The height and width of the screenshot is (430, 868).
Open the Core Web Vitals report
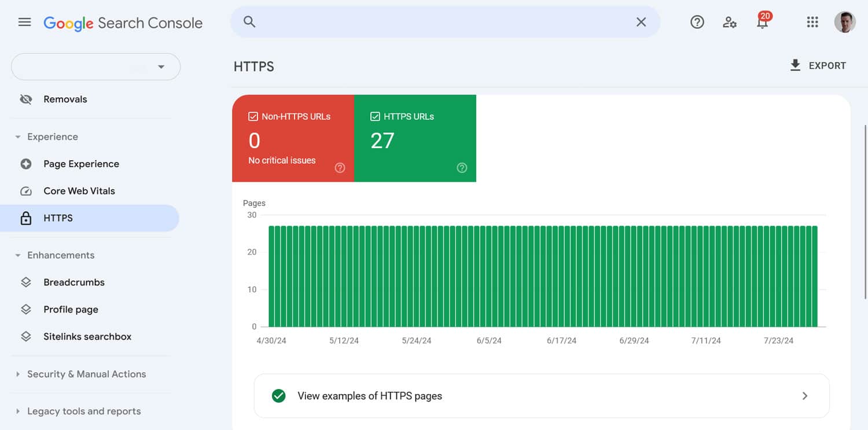79,190
